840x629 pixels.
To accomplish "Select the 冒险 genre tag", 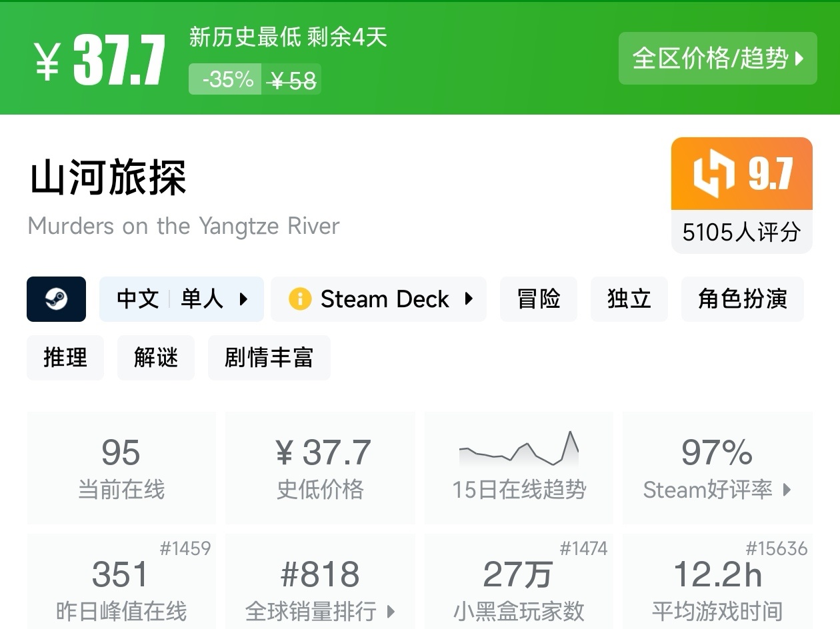I will click(x=539, y=299).
